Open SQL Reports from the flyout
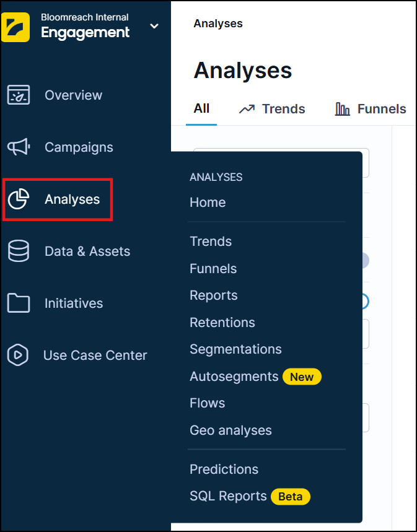Screen dimensions: 417x532 point(228,496)
